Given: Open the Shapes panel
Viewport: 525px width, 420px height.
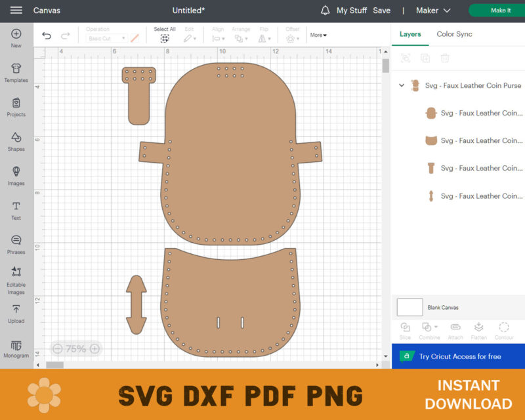Looking at the screenshot, I should point(16,140).
